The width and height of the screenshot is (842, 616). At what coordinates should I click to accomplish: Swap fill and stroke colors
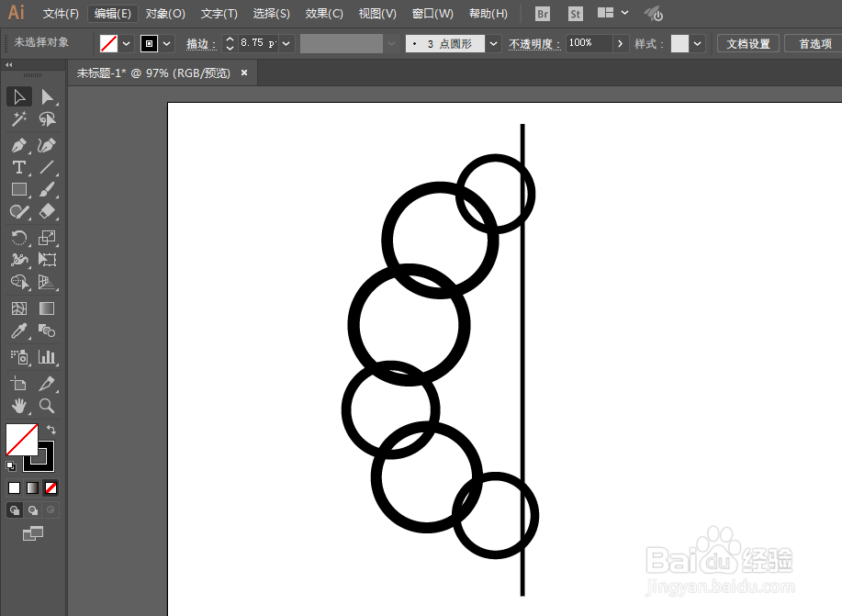click(x=51, y=428)
